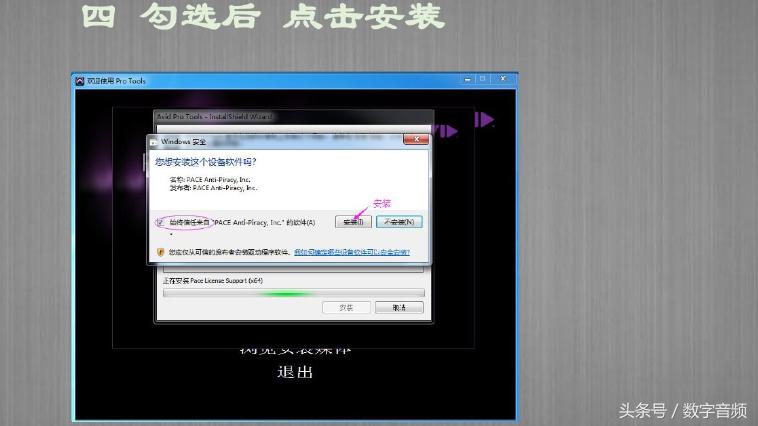Click the 取消 button in InstallShield Wizard
Image resolution: width=758 pixels, height=426 pixels.
pos(399,308)
